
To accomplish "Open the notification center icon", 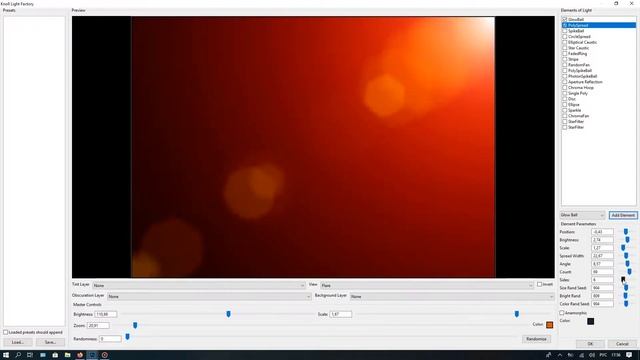I will pos(629,355).
